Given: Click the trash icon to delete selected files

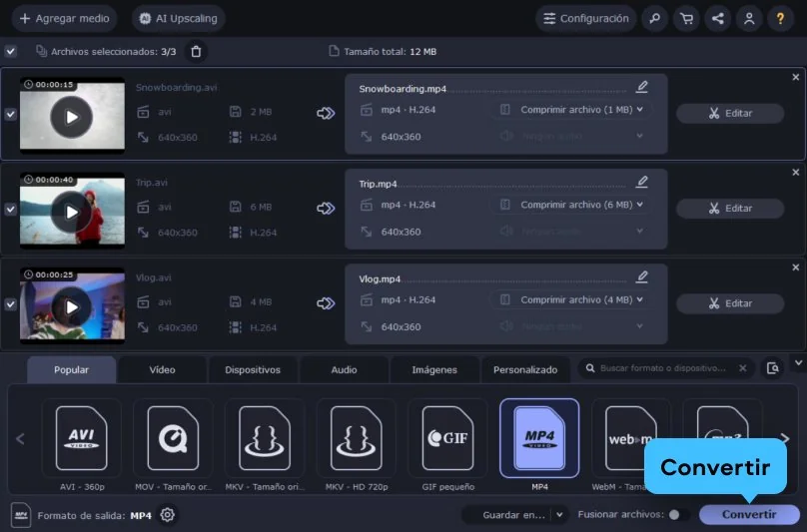Looking at the screenshot, I should click(x=196, y=51).
